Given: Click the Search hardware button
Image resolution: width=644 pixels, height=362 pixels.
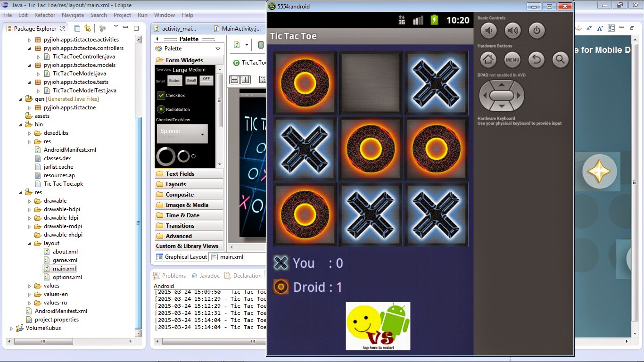Looking at the screenshot, I should (x=561, y=59).
